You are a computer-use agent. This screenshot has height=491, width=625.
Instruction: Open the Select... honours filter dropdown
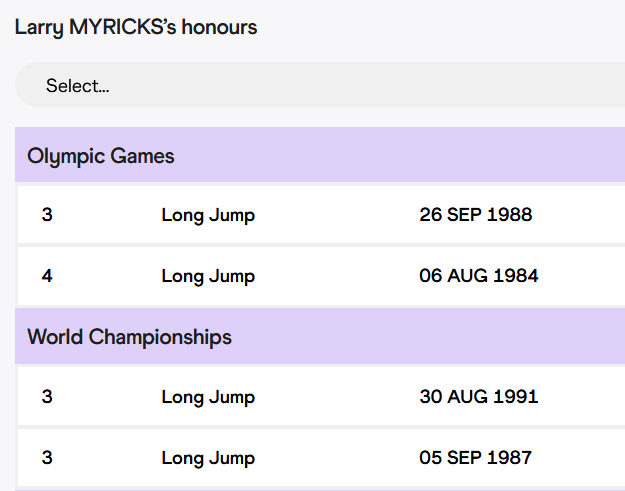[320, 84]
